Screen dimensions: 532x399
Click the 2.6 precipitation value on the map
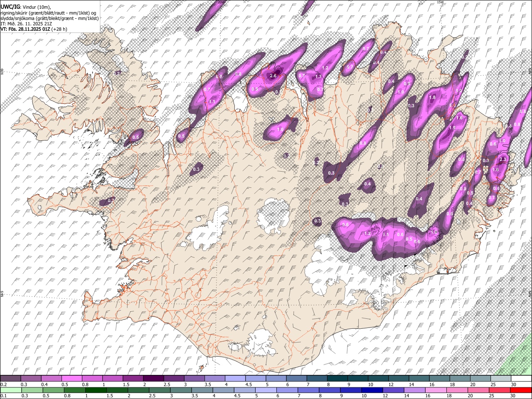click(x=273, y=76)
